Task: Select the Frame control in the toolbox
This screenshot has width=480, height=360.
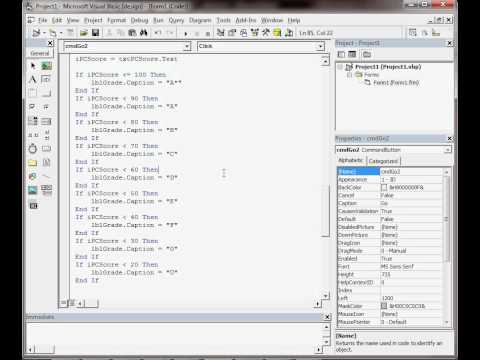Action: click(x=33, y=93)
